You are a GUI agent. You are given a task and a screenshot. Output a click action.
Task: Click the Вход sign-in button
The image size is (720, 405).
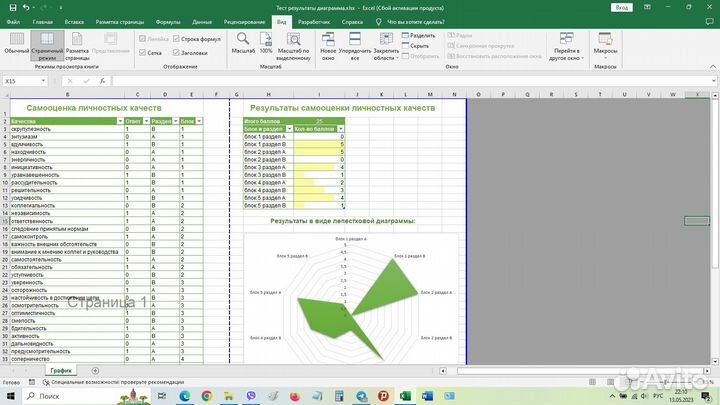click(x=621, y=7)
